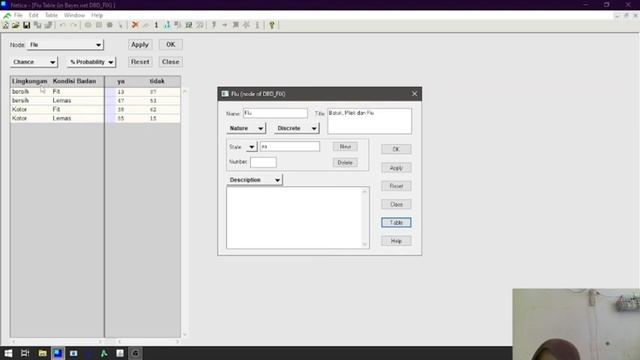
Task: Click the green A icon in taskbar
Action: 104,353
